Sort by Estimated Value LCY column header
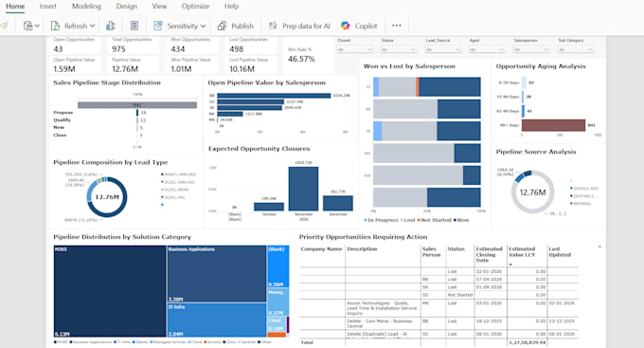 coord(522,251)
